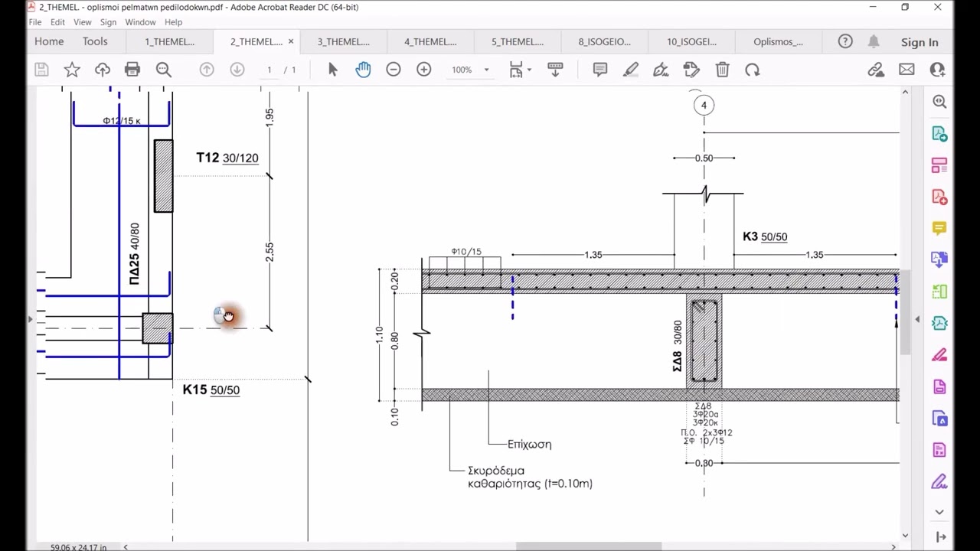Open the pink pen tool in right pane

pyautogui.click(x=939, y=355)
